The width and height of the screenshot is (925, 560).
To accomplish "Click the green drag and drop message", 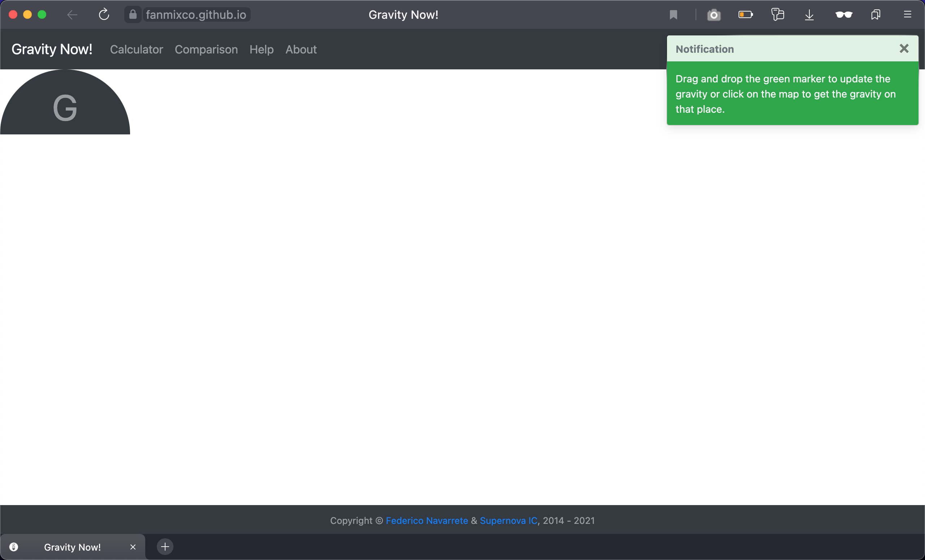I will (792, 94).
